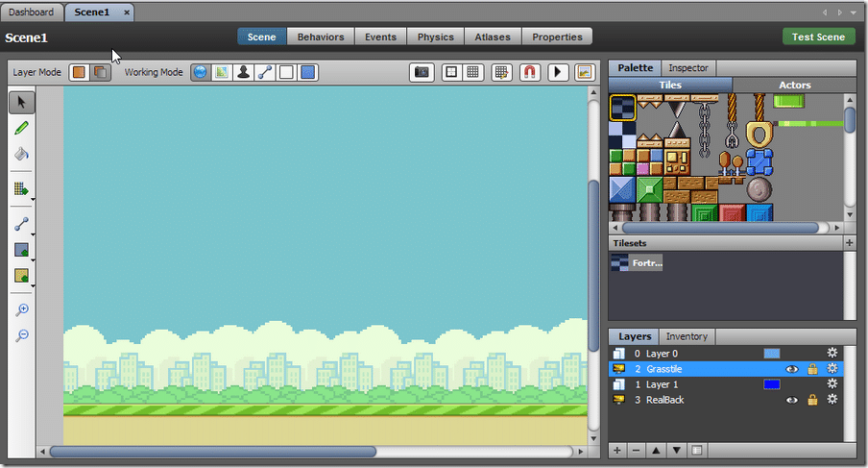Remove layer with the minus button
Image resolution: width=868 pixels, height=468 pixels.
click(x=636, y=451)
